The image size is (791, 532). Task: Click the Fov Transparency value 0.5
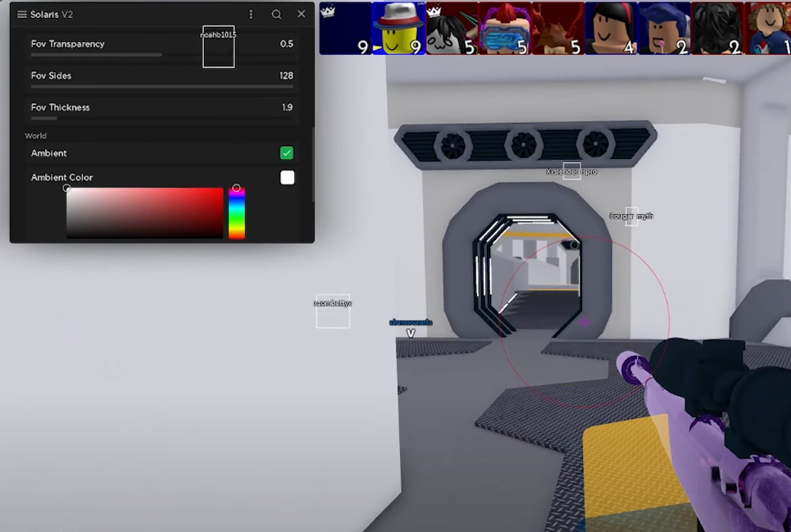[x=287, y=44]
